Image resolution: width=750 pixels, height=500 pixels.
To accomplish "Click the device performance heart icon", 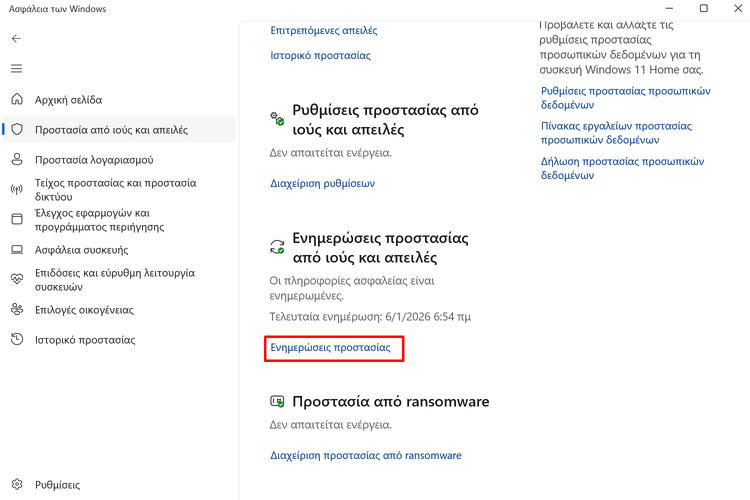I will coord(17,280).
